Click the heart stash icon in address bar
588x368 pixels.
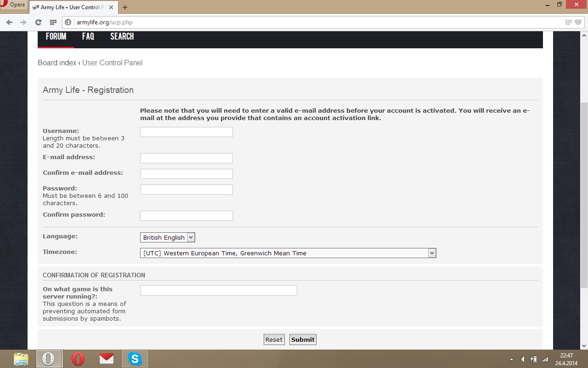coord(579,22)
